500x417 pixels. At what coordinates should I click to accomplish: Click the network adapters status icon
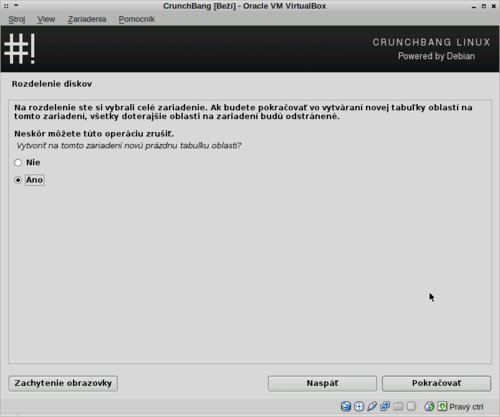(x=385, y=406)
